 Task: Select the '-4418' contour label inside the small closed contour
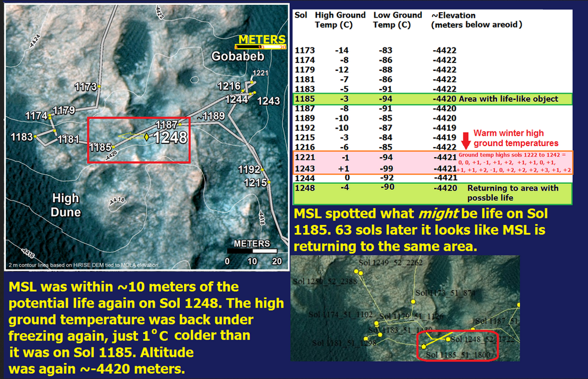[117, 201]
